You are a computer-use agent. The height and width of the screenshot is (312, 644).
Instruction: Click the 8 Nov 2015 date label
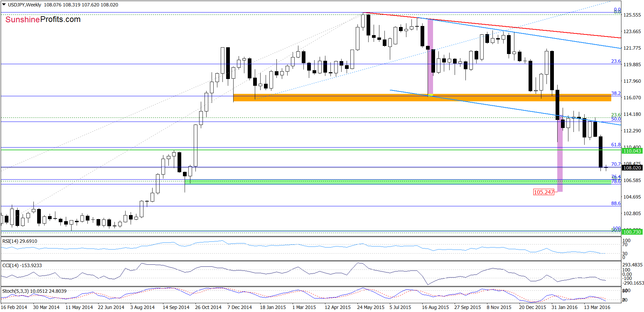pos(499,307)
